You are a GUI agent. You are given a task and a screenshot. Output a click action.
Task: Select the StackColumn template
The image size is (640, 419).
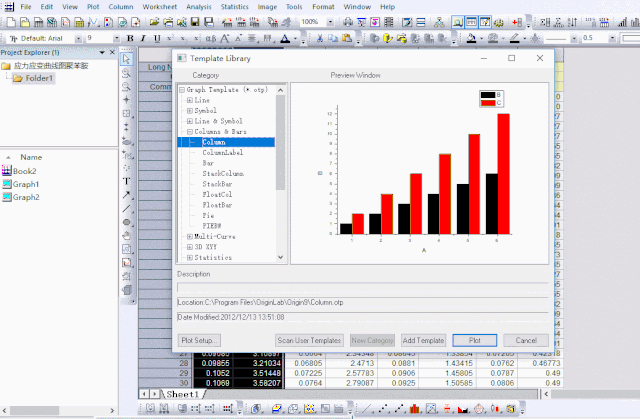pyautogui.click(x=223, y=174)
